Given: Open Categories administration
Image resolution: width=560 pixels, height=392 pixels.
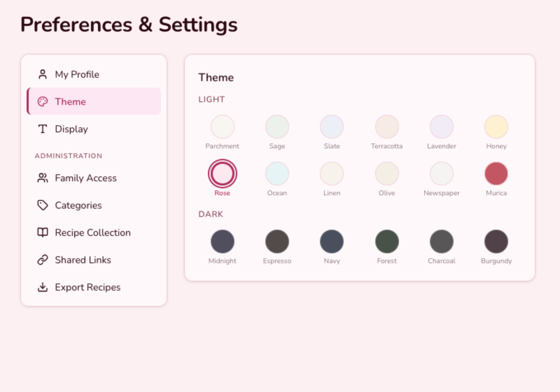Looking at the screenshot, I should tap(94, 205).
